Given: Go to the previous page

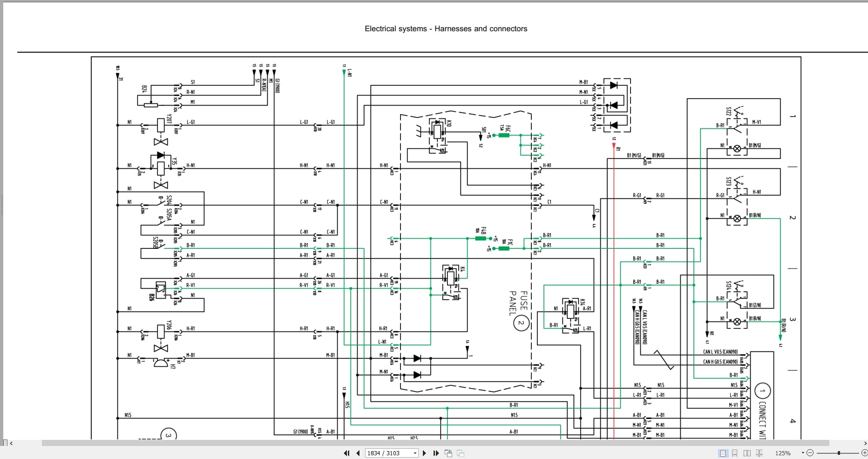Looking at the screenshot, I should [x=358, y=453].
